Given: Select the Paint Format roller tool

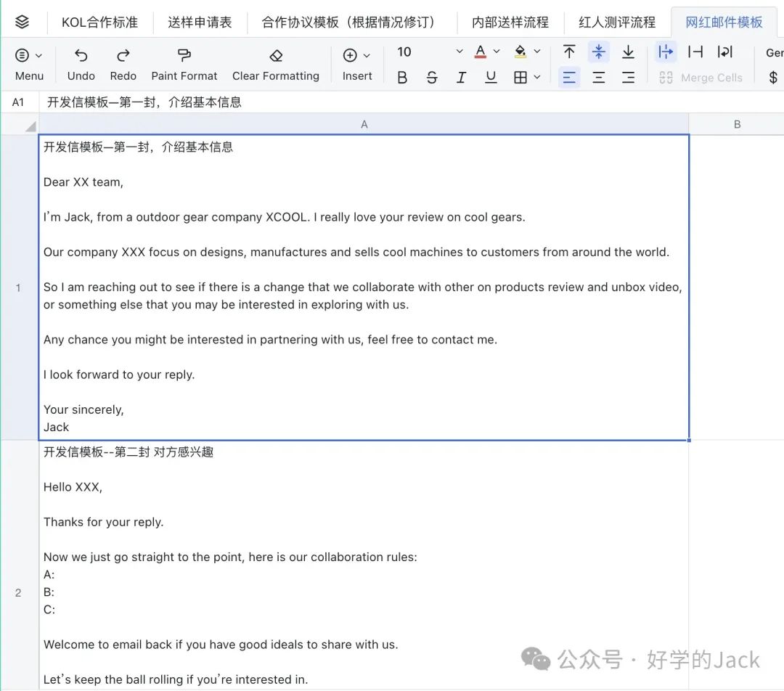Looking at the screenshot, I should point(184,55).
